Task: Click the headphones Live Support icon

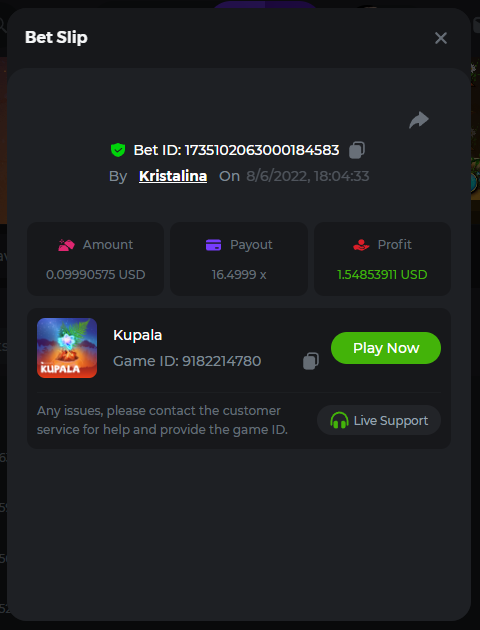Action: pos(339,420)
